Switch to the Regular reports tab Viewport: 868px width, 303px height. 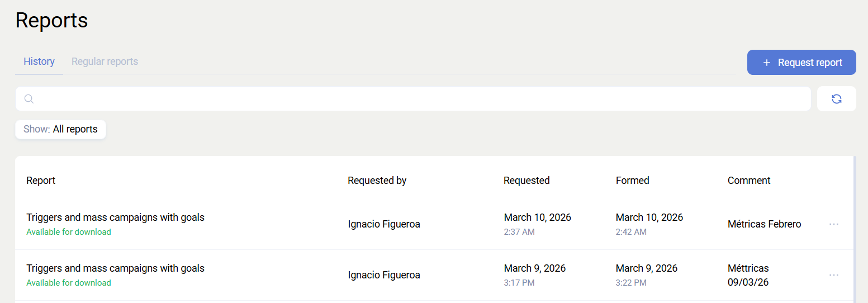tap(105, 61)
